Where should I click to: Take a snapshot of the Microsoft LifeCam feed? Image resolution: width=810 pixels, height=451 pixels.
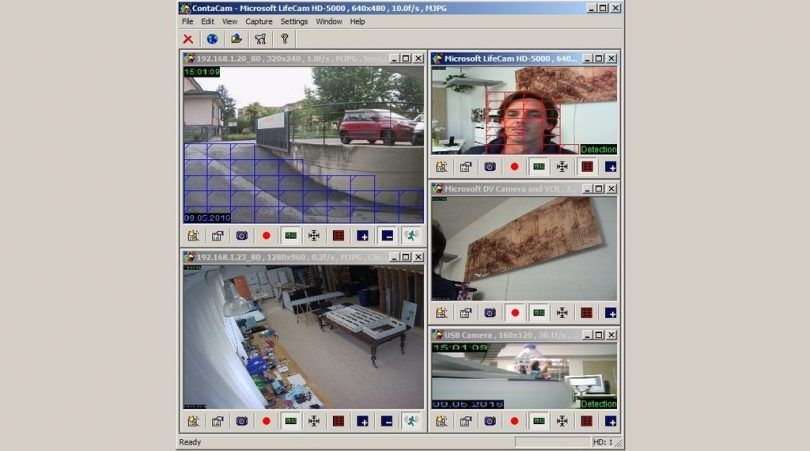click(490, 167)
